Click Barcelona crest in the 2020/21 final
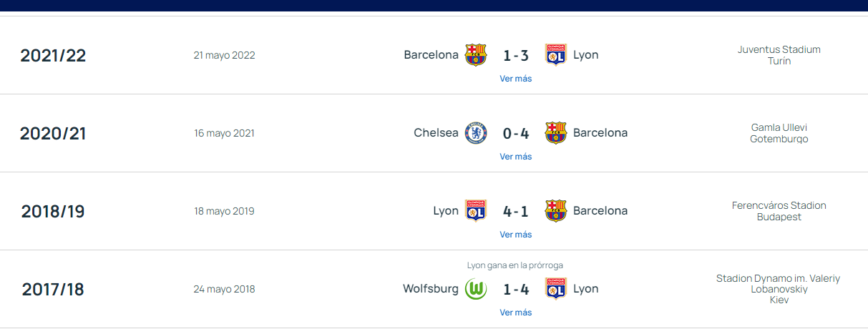 (556, 133)
